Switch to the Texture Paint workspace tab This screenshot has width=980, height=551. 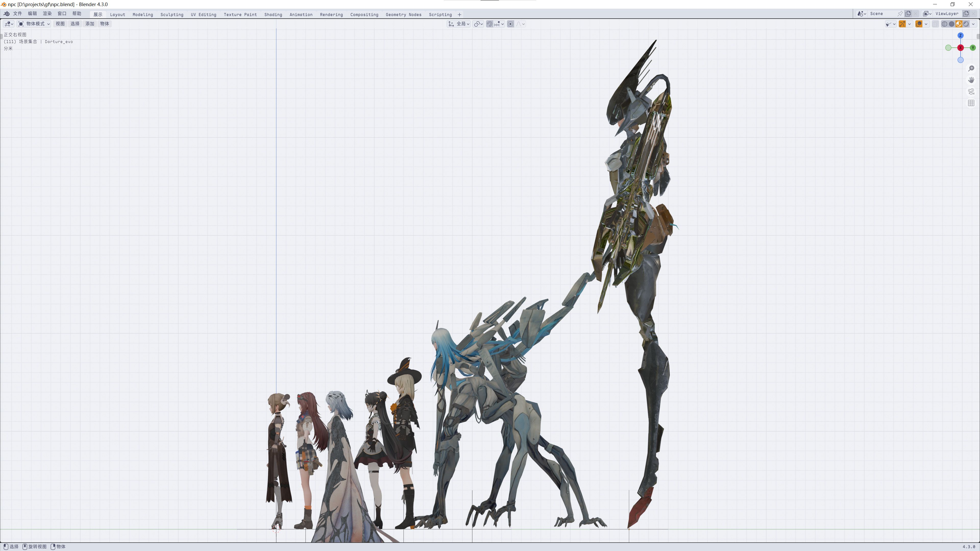click(240, 15)
